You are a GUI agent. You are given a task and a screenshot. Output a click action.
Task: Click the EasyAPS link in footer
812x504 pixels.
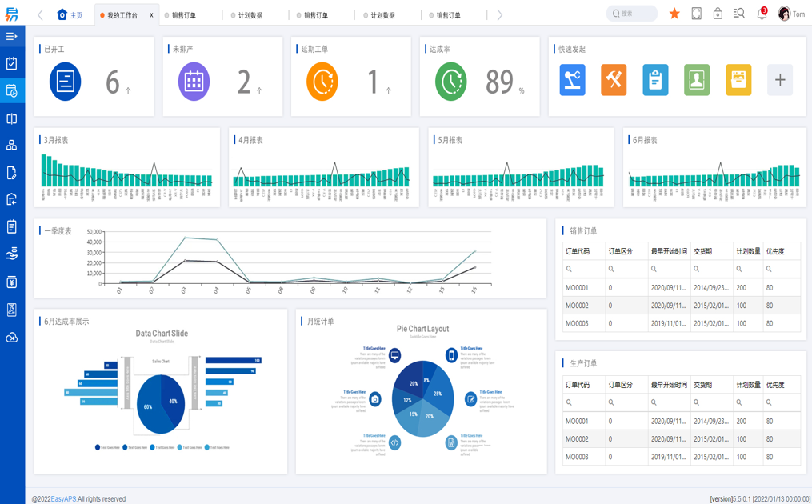[x=64, y=499]
